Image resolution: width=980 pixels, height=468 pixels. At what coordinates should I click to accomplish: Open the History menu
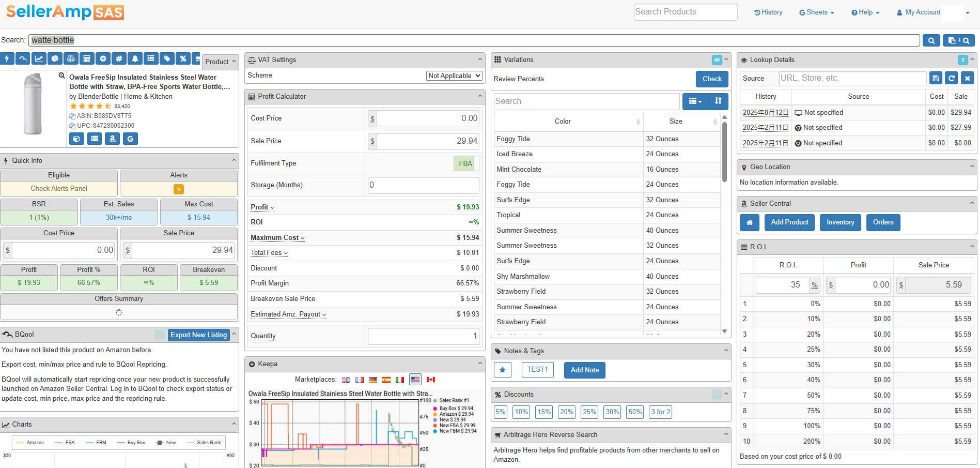coord(768,12)
